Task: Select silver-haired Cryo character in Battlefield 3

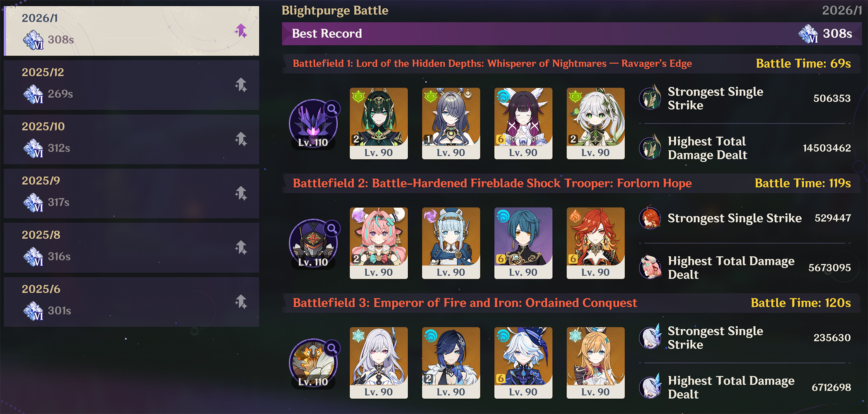Action: 379,363
